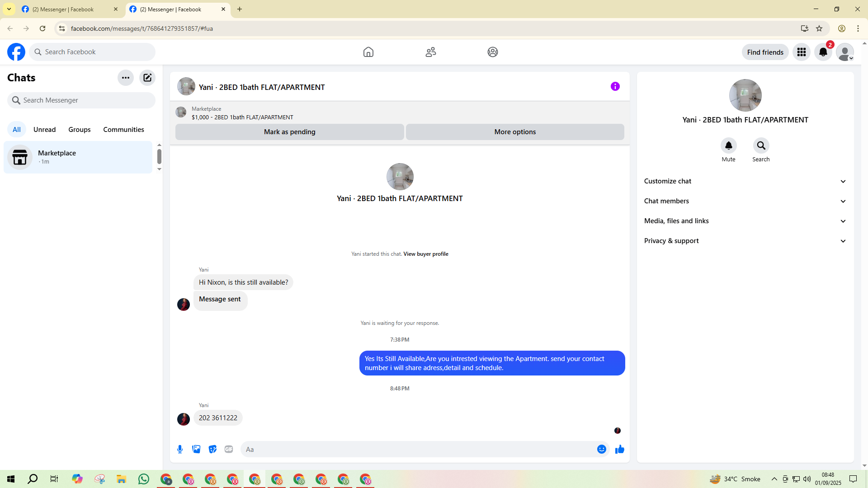
Task: Open the emoji picker smiley icon
Action: pos(602,449)
